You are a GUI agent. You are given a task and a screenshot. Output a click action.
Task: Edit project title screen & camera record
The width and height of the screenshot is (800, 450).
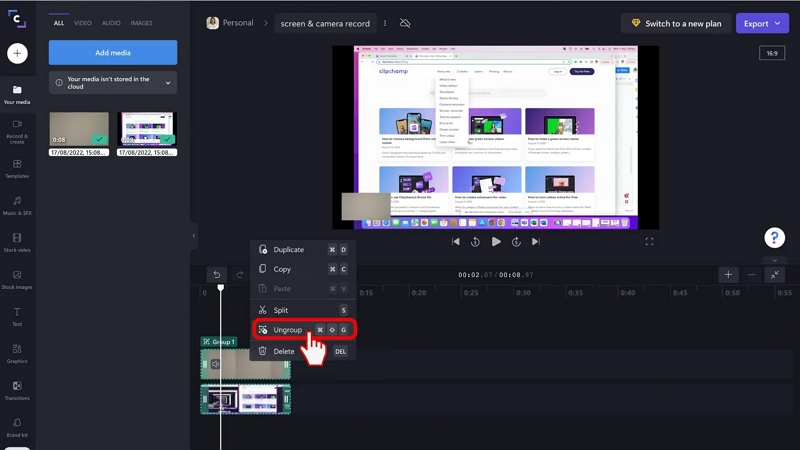click(x=325, y=23)
